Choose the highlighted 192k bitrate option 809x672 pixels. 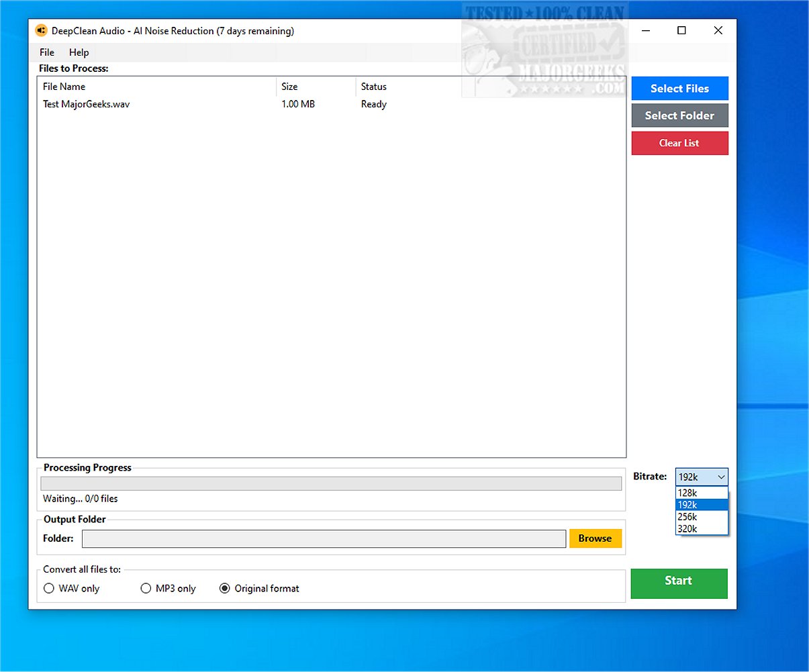702,505
